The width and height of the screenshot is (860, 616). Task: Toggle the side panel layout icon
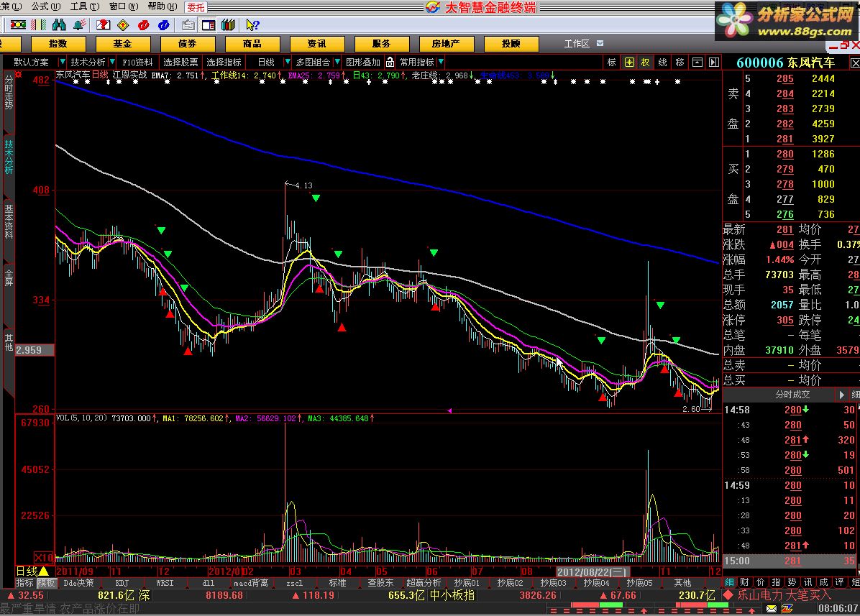pyautogui.click(x=209, y=24)
